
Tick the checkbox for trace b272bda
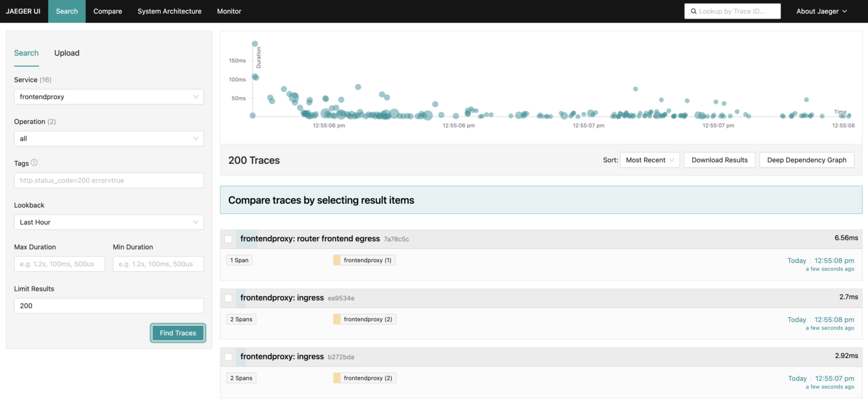coord(228,356)
